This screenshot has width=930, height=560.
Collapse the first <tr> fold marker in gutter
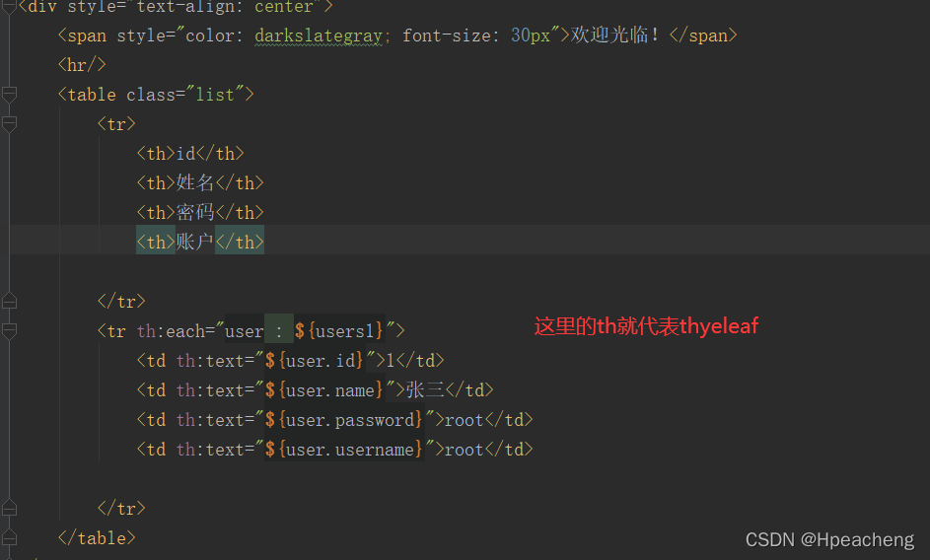[9, 123]
